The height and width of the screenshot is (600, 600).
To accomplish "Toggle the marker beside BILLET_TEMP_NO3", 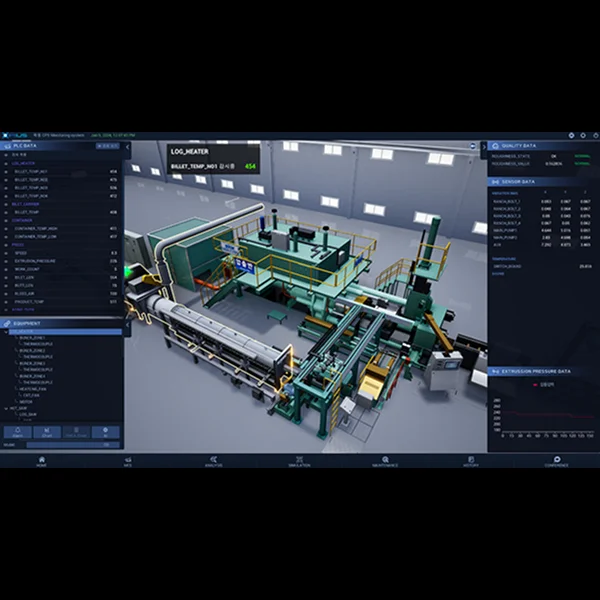I will (6, 188).
